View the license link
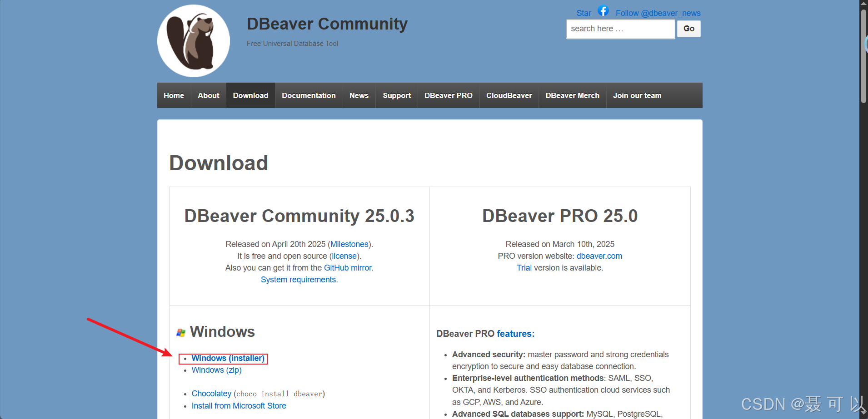 344,256
